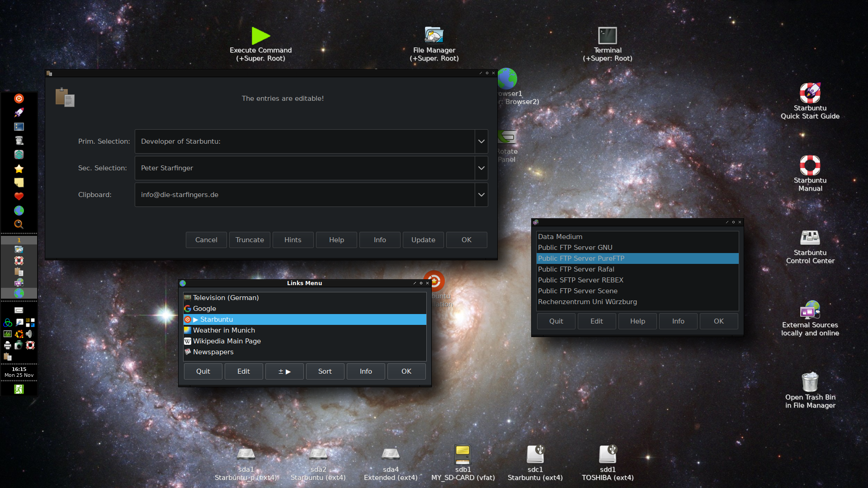Click the yellow star icon in panel
Screen dimensions: 868x488
click(x=19, y=169)
